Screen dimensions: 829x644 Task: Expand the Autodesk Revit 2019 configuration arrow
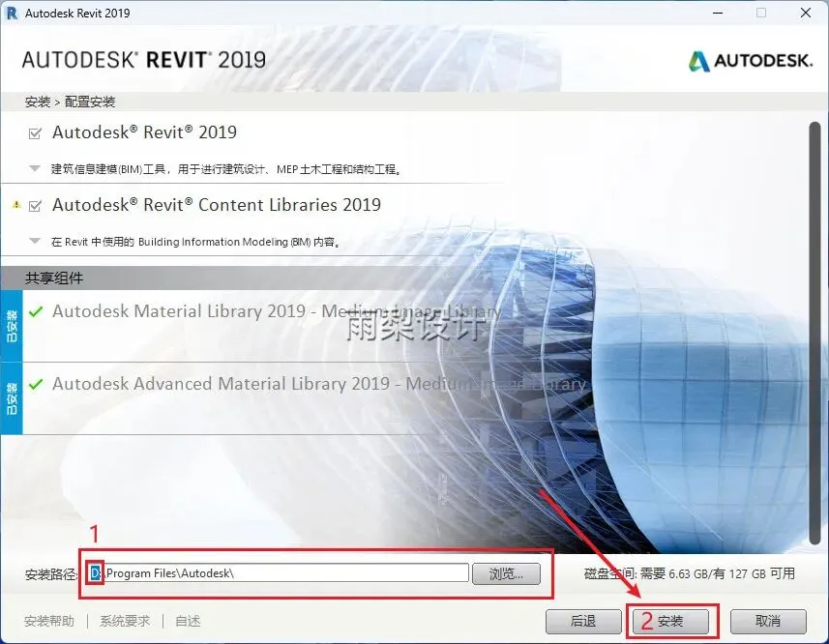pos(35,168)
